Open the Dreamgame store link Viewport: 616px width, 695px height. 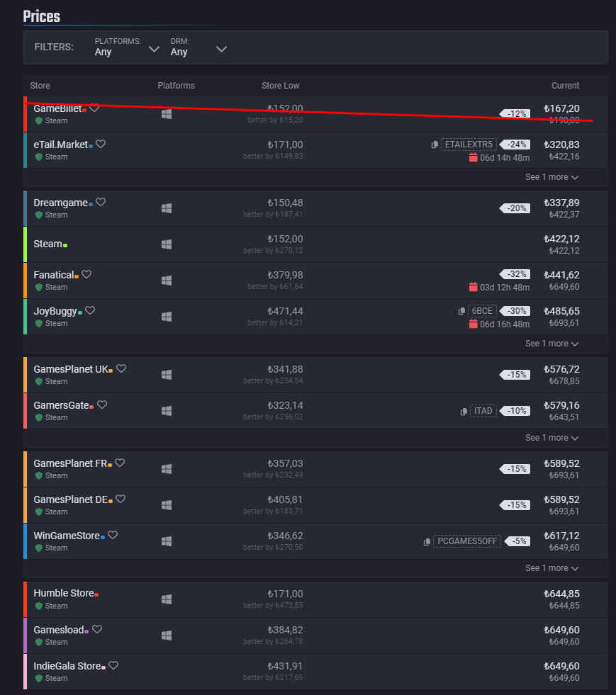click(60, 203)
